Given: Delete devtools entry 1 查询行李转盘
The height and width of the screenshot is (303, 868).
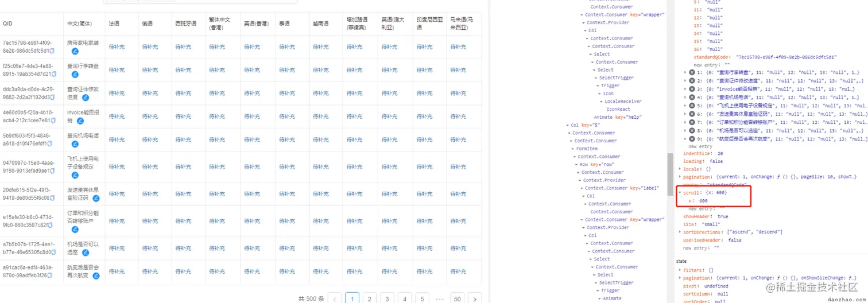Looking at the screenshot, I should 691,72.
